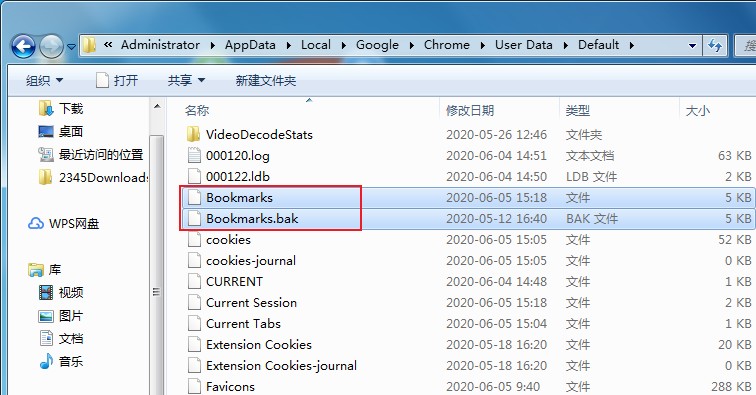This screenshot has width=756, height=395.
Task: Select Bookmarks.bak file icon
Action: click(194, 218)
